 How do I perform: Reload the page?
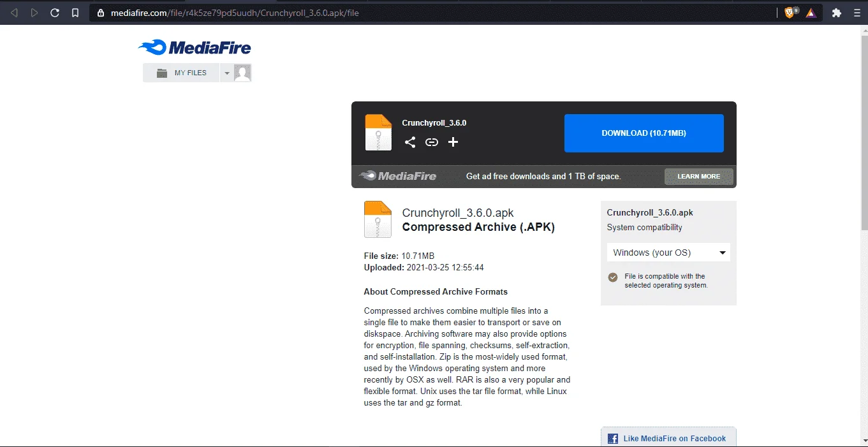(x=55, y=13)
